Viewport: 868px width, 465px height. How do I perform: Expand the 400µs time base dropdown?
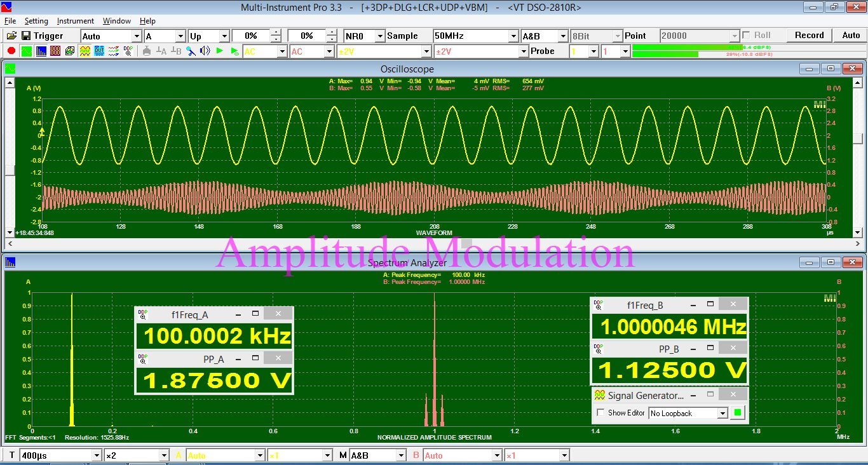97,455
